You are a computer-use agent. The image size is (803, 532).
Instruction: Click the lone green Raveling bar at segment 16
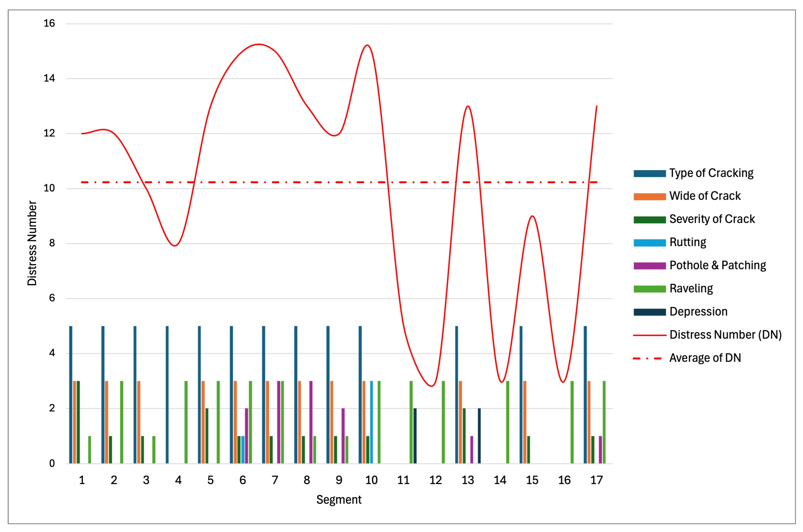point(572,422)
